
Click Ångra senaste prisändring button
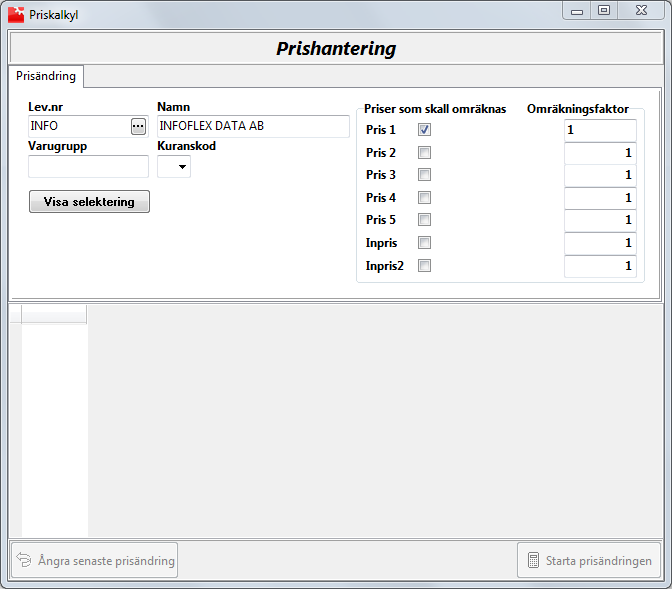point(95,560)
